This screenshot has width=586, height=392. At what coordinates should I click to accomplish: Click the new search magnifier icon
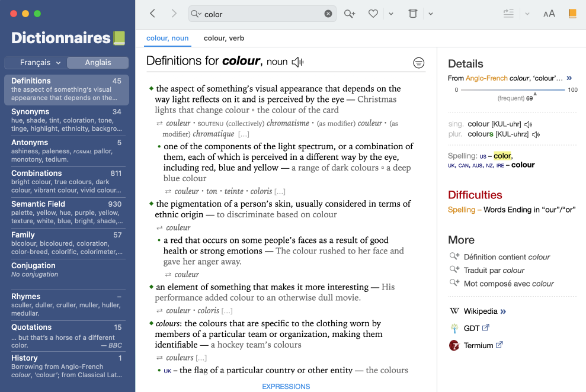[350, 14]
